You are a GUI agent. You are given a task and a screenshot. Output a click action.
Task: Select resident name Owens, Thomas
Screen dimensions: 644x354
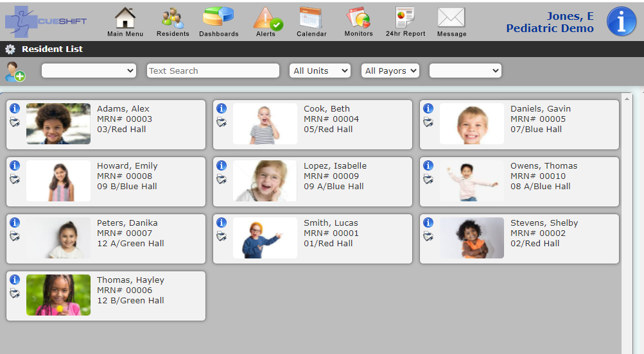pos(544,165)
